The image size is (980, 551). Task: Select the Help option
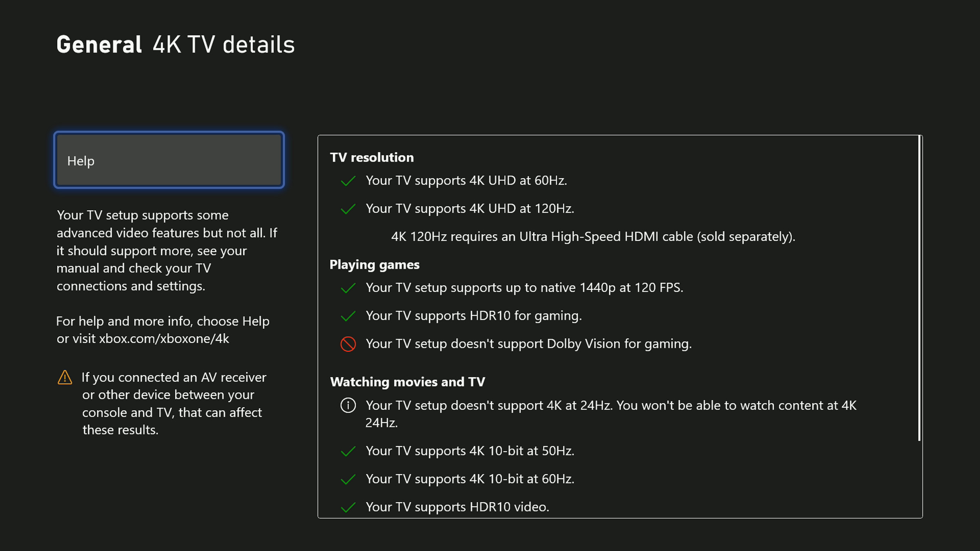tap(169, 160)
